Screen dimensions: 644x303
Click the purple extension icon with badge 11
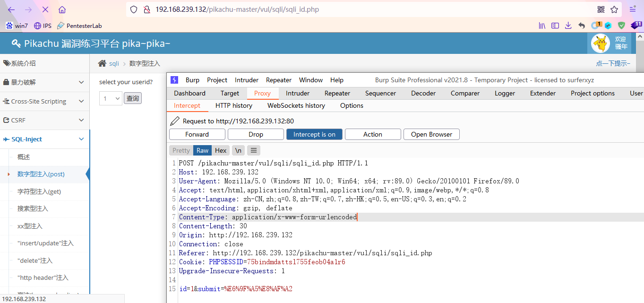(x=636, y=25)
